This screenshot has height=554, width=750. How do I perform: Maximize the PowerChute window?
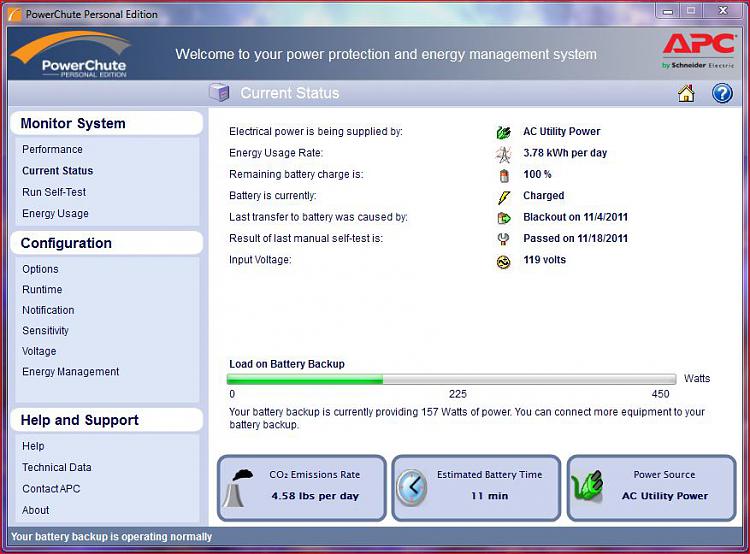691,11
